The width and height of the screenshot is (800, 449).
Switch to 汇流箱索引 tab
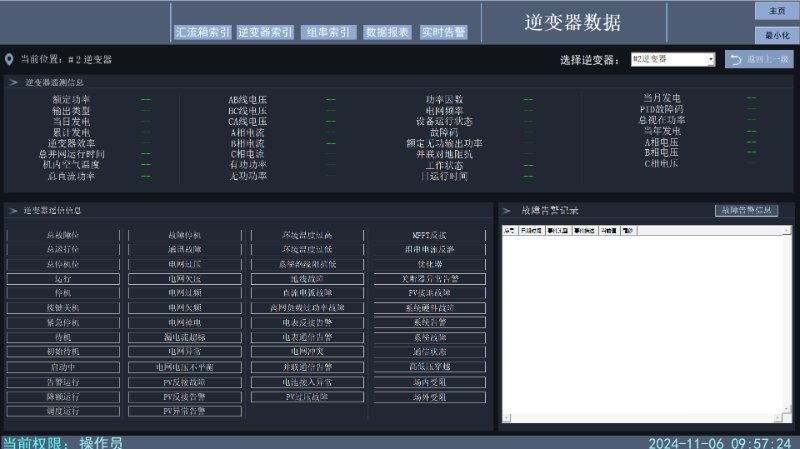point(203,32)
